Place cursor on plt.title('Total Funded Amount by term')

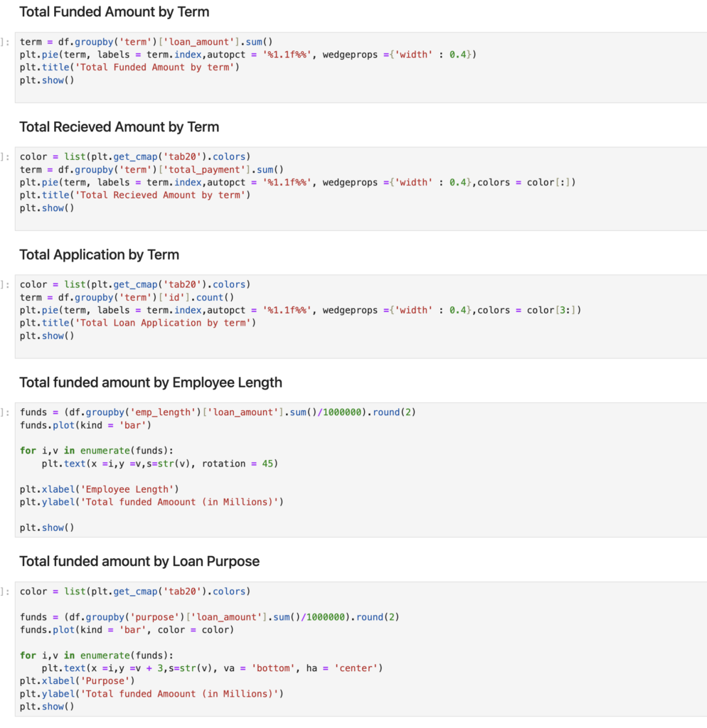pyautogui.click(x=129, y=68)
